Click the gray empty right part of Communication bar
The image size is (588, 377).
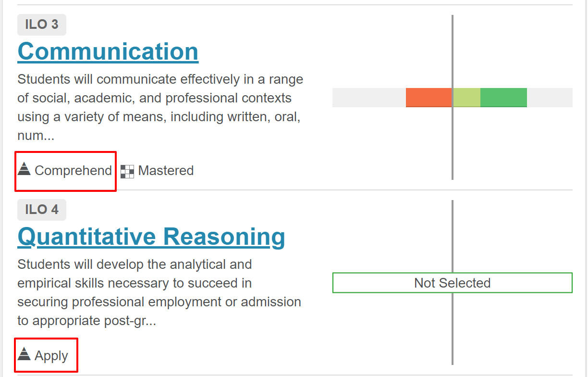(550, 98)
